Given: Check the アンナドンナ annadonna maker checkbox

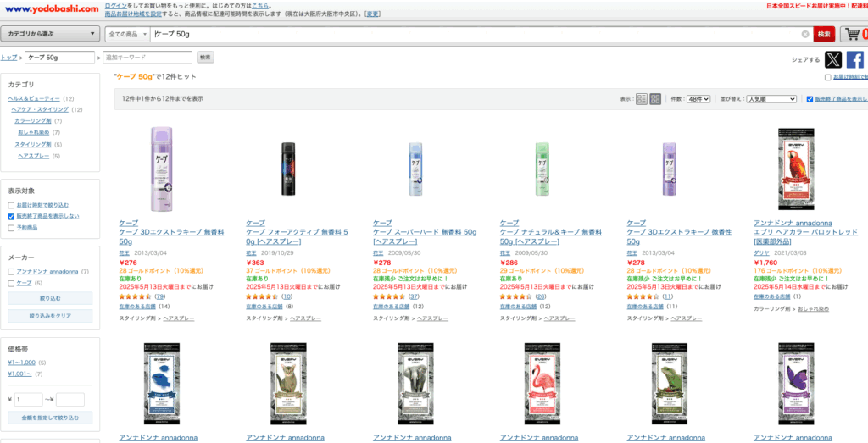Looking at the screenshot, I should pyautogui.click(x=11, y=272).
